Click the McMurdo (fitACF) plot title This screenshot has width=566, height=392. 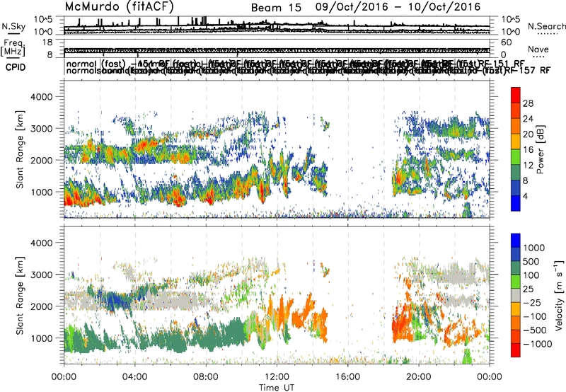120,6
